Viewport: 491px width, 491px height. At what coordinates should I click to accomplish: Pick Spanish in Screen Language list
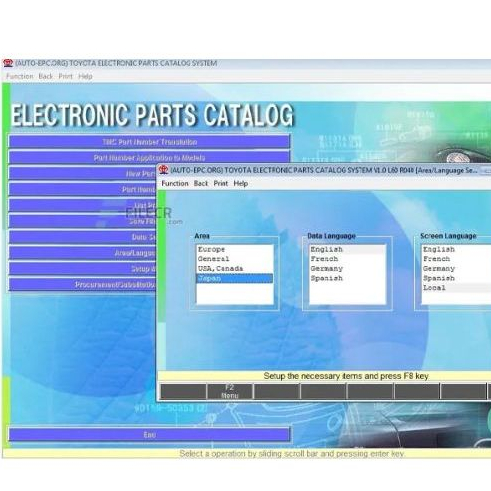click(457, 278)
